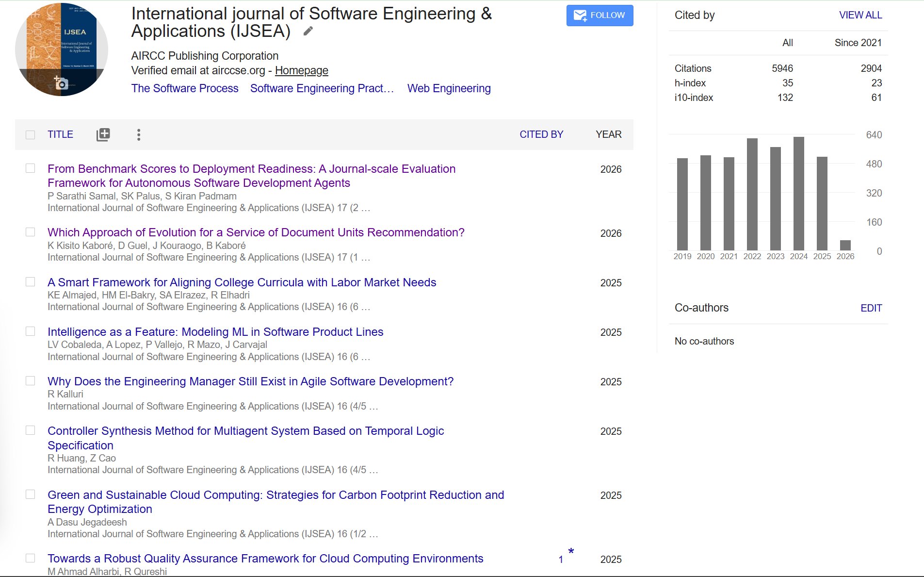Click the camera icon on profile photo

61,83
